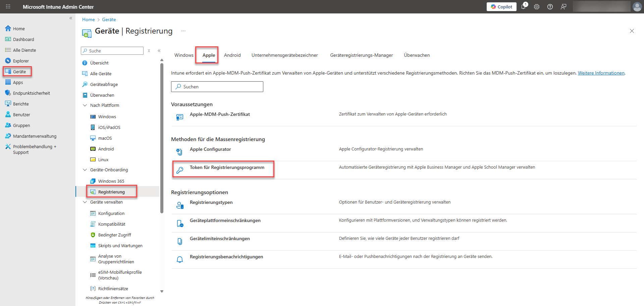Open the Copilot button
The width and height of the screenshot is (644, 306).
pos(501,7)
